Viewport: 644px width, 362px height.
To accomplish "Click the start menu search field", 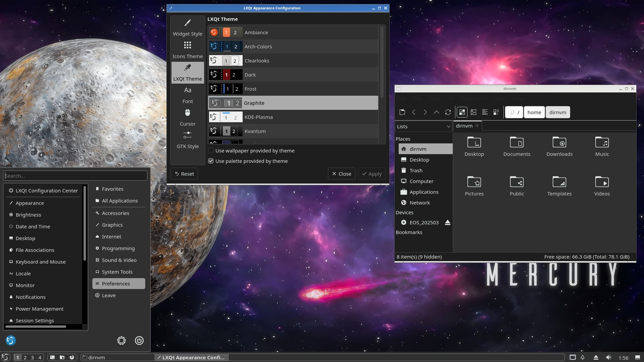I will click(x=75, y=176).
